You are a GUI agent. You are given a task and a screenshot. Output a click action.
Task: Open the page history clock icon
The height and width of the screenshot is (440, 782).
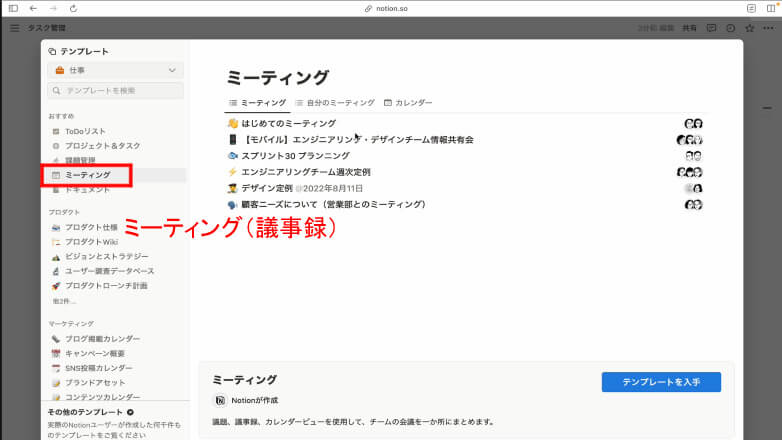coord(731,28)
